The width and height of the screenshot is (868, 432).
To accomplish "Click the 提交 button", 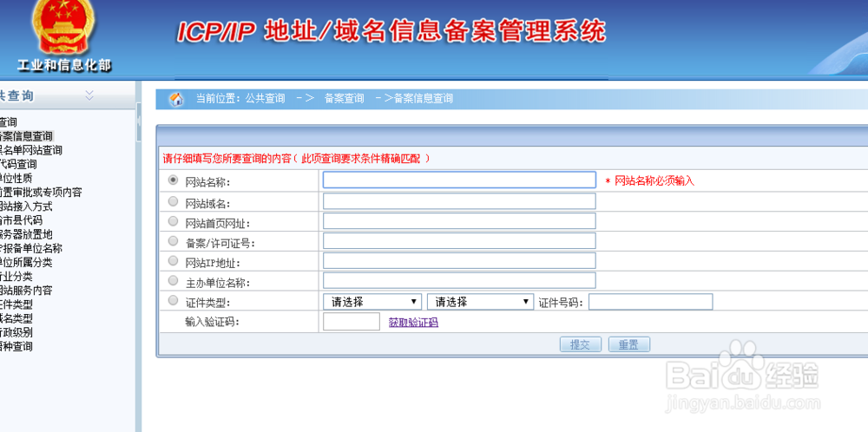I will coord(580,344).
